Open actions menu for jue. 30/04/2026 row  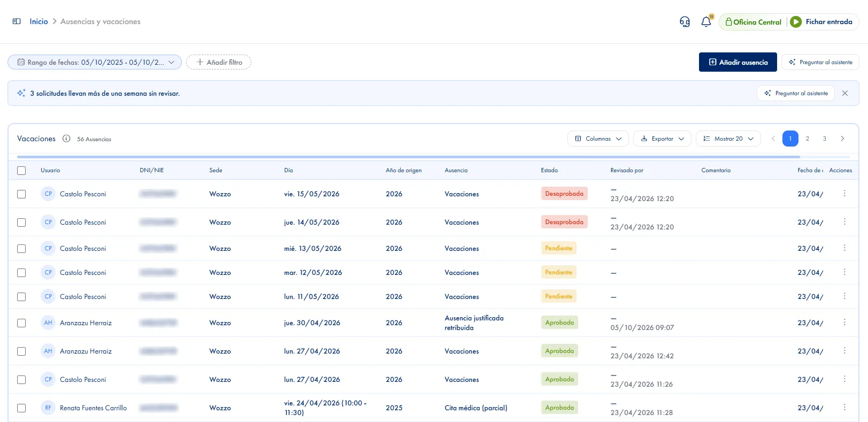click(x=844, y=323)
